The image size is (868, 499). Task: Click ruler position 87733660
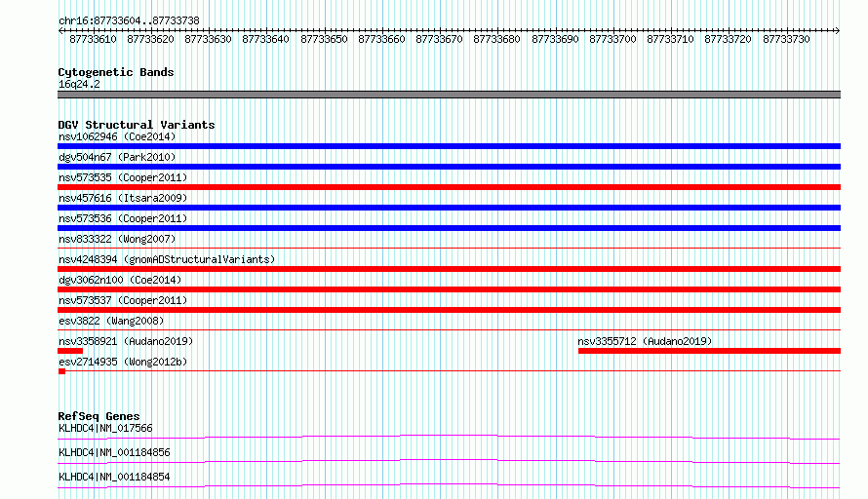pyautogui.click(x=381, y=39)
